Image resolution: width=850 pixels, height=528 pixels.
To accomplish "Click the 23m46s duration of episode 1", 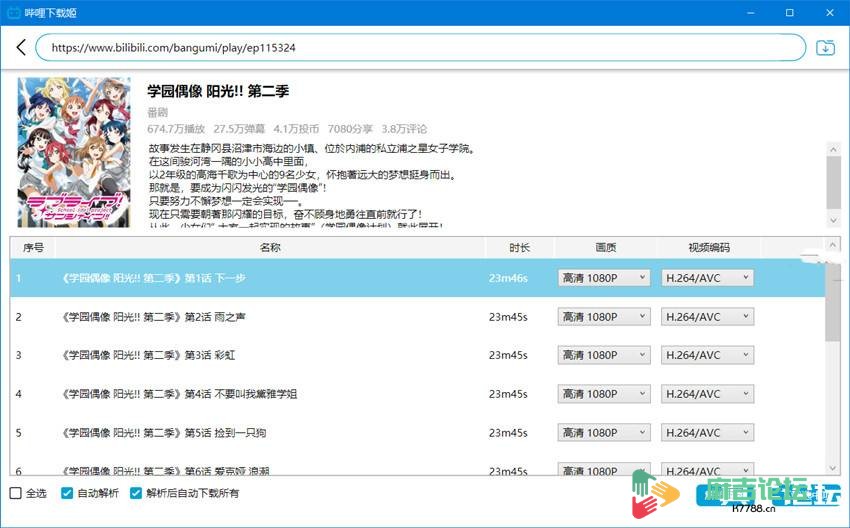I will click(x=508, y=278).
